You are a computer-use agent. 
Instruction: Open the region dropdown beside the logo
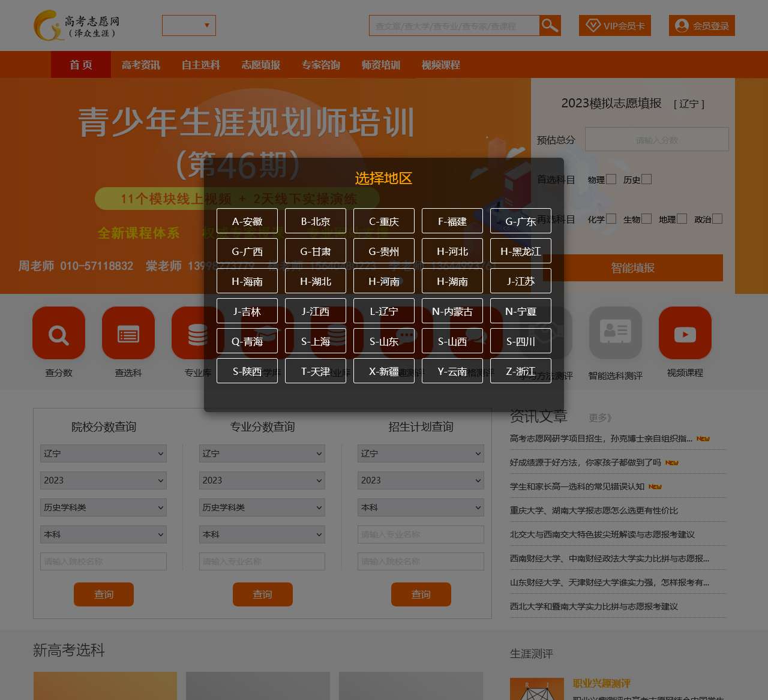(x=189, y=25)
